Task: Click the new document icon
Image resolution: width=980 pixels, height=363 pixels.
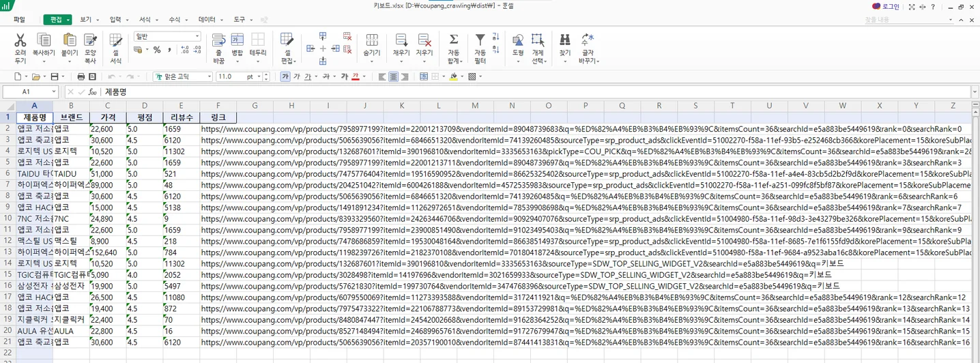Action: tap(18, 77)
